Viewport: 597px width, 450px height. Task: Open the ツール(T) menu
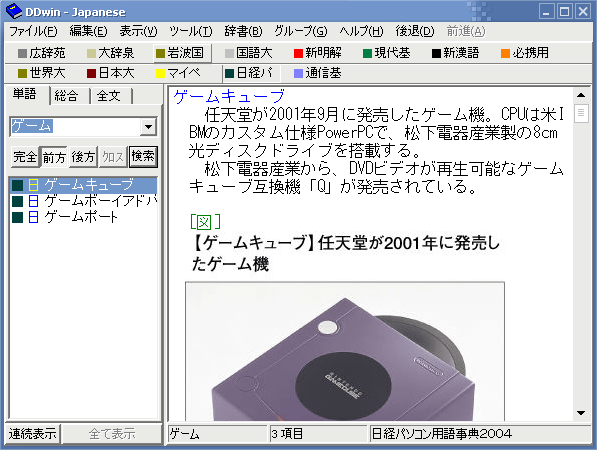click(x=191, y=31)
